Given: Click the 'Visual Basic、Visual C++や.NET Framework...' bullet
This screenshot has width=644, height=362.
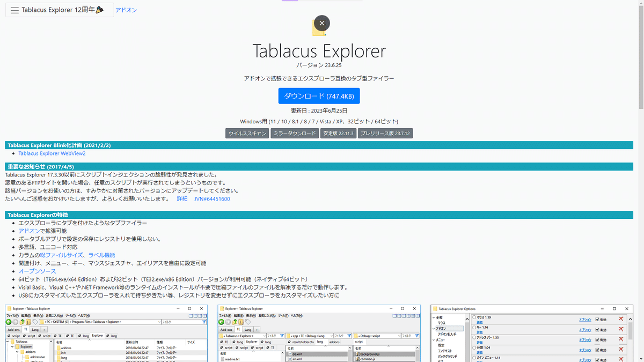Looking at the screenshot, I should (x=184, y=287).
